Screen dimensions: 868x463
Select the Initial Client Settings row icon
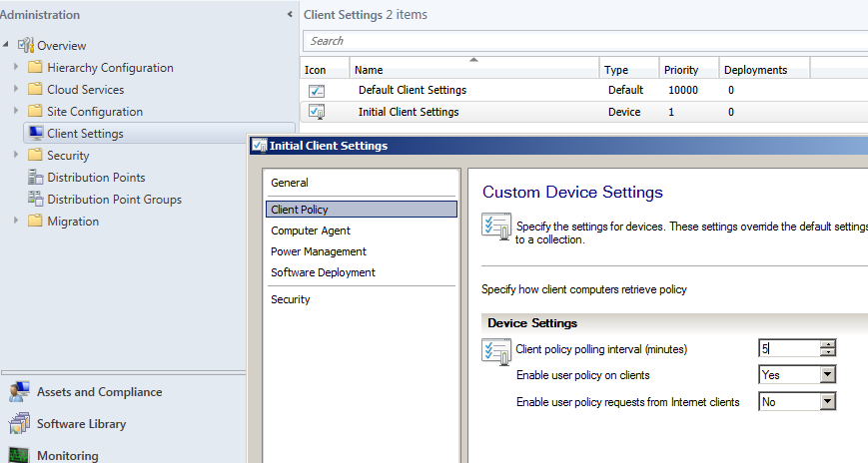pos(317,112)
